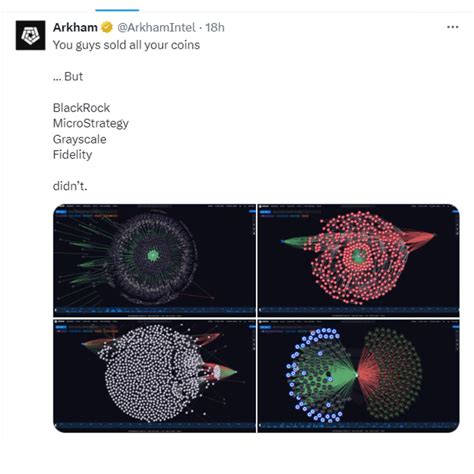Open the bottom-left white nodes graph image

154,376
